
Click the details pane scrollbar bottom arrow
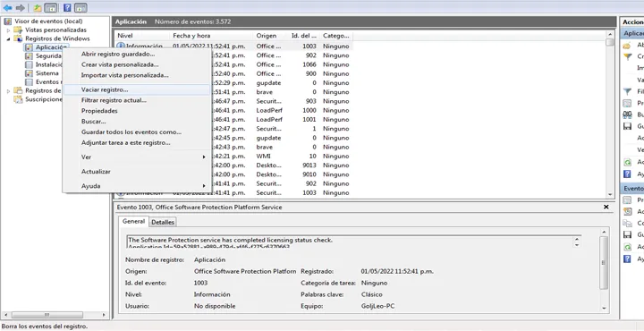(x=604, y=308)
